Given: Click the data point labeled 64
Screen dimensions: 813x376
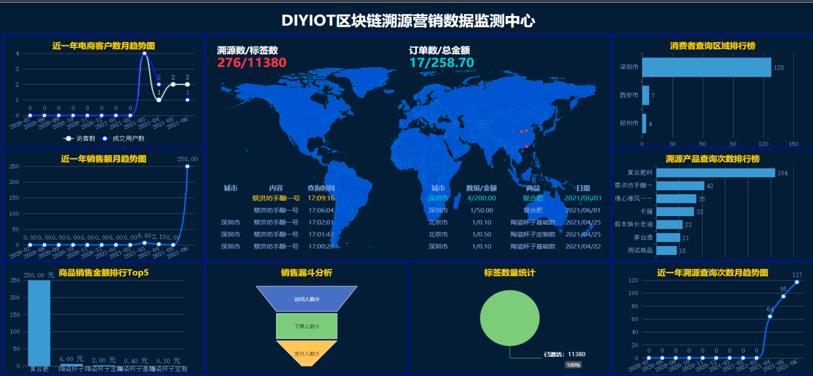Looking at the screenshot, I should pos(770,316).
